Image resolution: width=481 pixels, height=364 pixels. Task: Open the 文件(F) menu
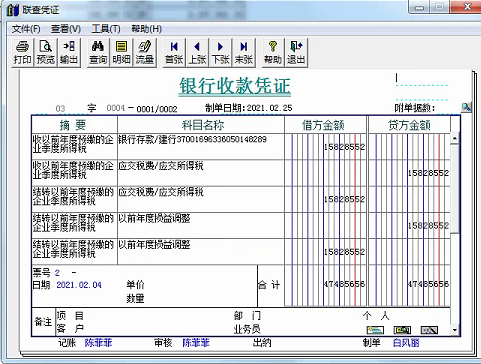click(x=26, y=29)
